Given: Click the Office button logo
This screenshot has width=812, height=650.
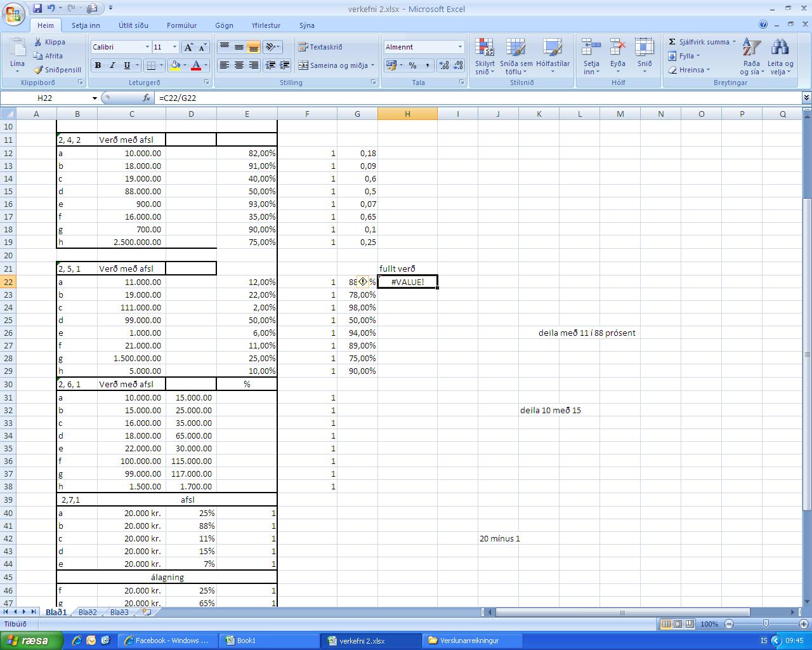Looking at the screenshot, I should (14, 13).
